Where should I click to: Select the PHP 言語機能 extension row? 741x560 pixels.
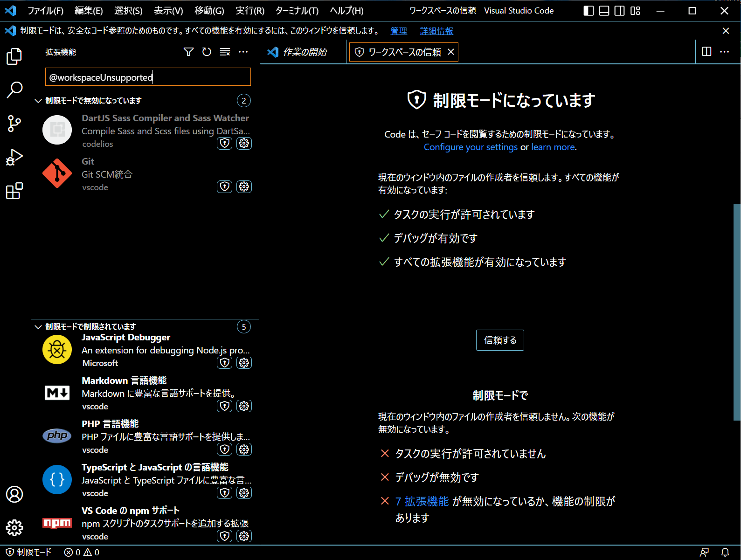(145, 436)
